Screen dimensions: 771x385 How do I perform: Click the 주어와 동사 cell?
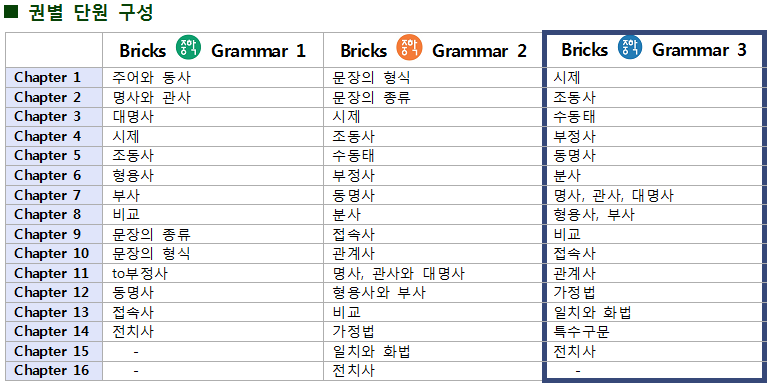click(x=151, y=78)
